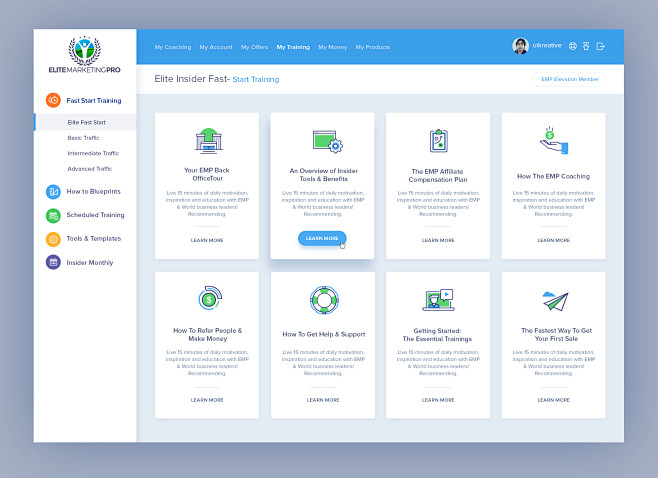Select Elite Fast Start in sidebar
Viewport: 658px width, 478px height.
[85, 122]
